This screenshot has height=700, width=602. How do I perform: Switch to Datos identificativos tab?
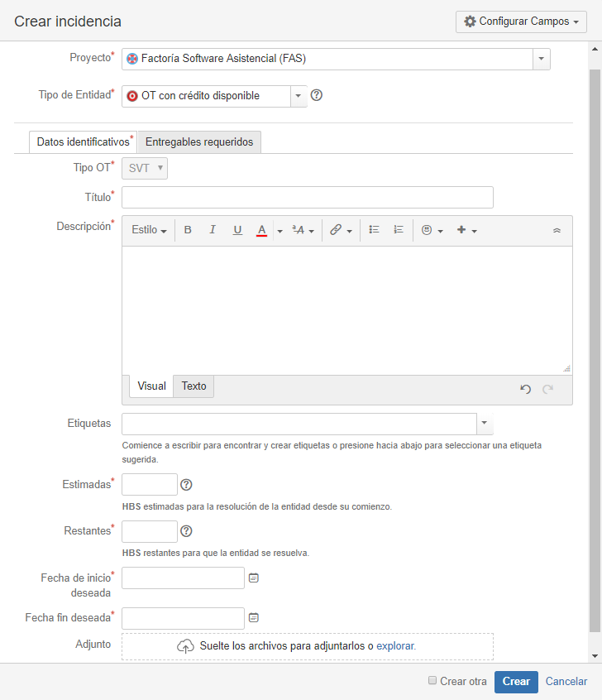click(x=84, y=142)
